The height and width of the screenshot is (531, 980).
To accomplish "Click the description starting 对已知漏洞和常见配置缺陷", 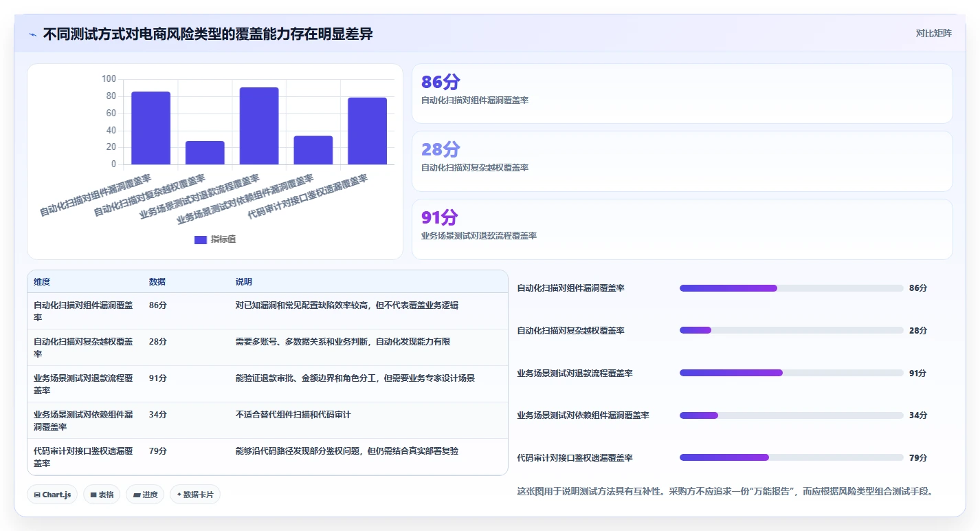I will 347,305.
